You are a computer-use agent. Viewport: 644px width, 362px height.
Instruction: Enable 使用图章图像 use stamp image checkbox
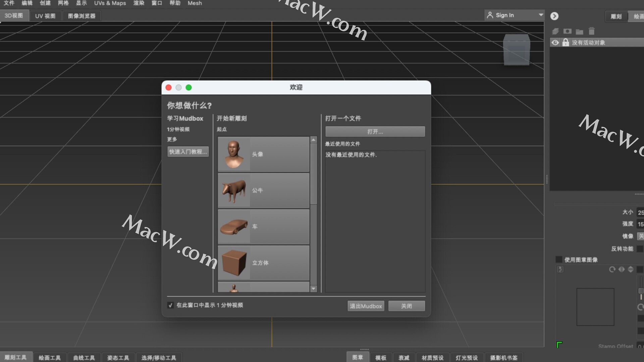[x=559, y=259]
